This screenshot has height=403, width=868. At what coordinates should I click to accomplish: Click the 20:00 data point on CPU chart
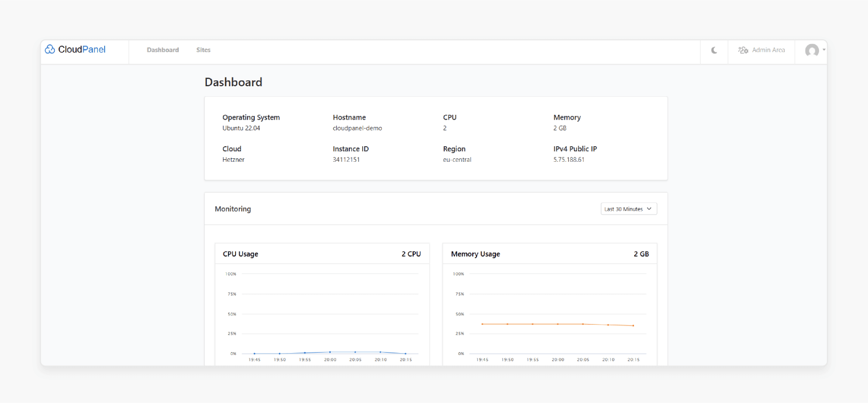pos(330,352)
